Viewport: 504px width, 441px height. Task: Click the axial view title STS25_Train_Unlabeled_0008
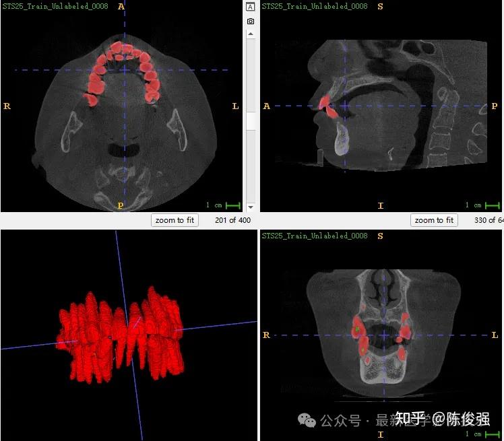[55, 6]
